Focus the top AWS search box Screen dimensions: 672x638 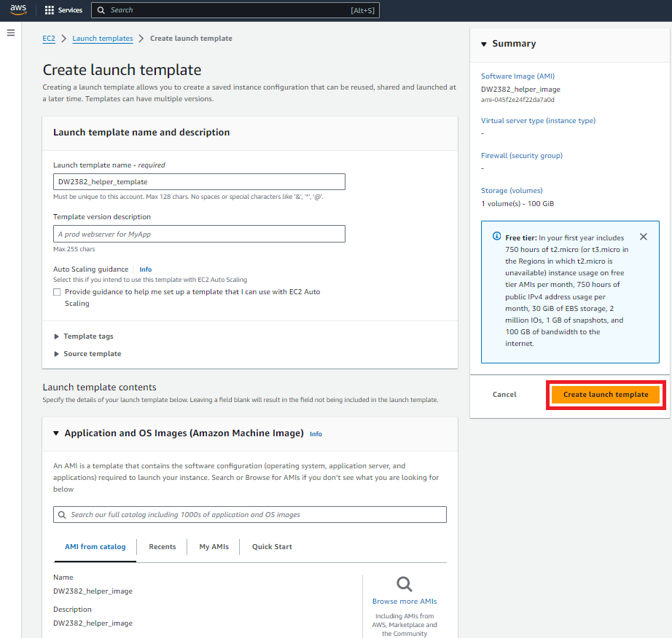coord(235,10)
